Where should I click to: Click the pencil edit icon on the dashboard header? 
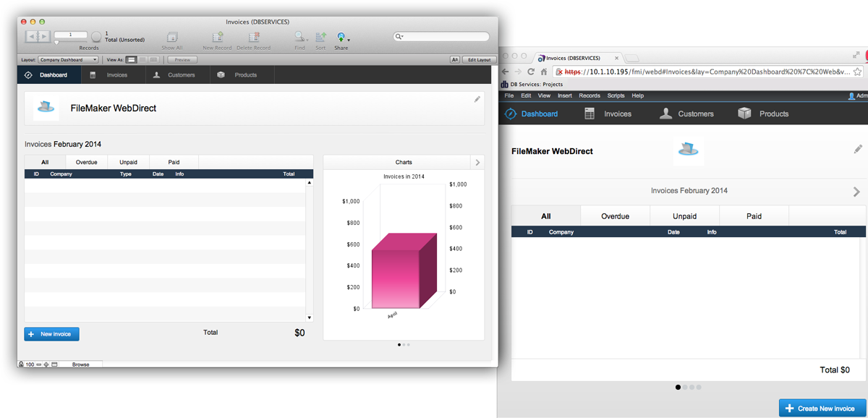tap(476, 99)
